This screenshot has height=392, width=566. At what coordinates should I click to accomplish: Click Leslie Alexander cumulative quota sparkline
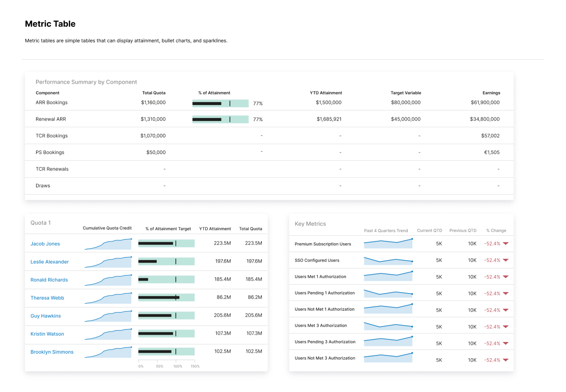(108, 262)
